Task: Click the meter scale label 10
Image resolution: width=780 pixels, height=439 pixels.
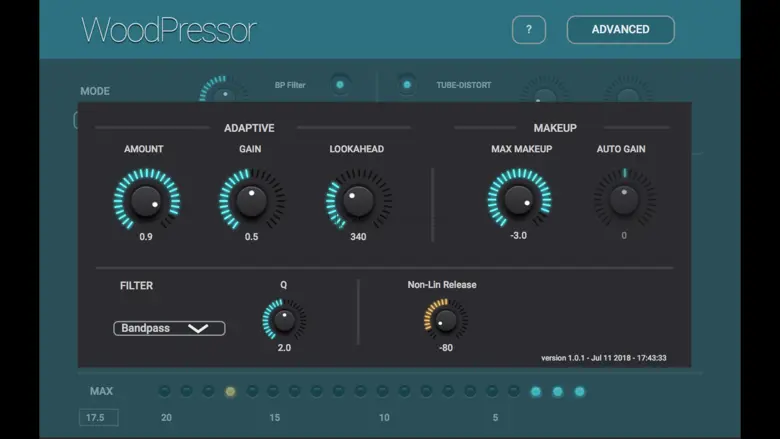Action: tap(384, 418)
